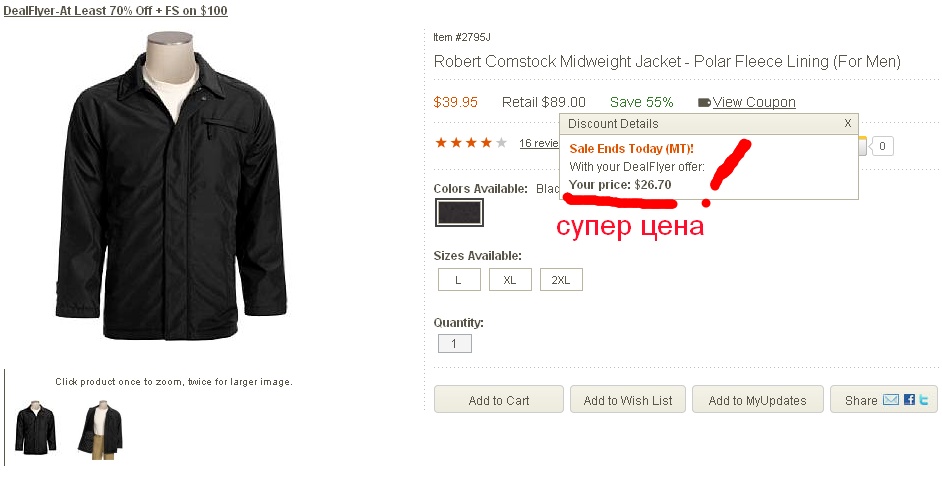Select size L

coord(459,280)
